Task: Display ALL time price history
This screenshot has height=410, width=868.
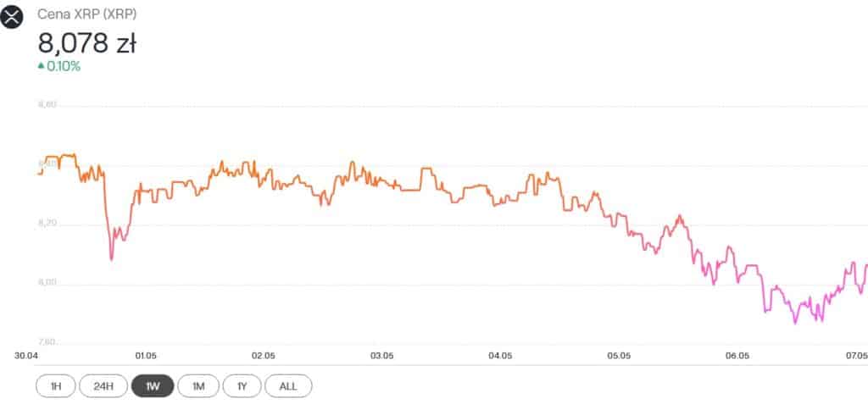Action: (288, 386)
